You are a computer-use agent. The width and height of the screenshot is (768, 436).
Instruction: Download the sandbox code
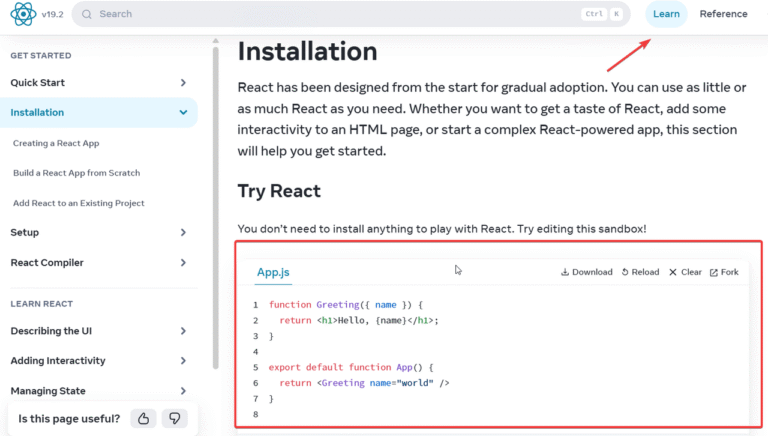point(586,272)
